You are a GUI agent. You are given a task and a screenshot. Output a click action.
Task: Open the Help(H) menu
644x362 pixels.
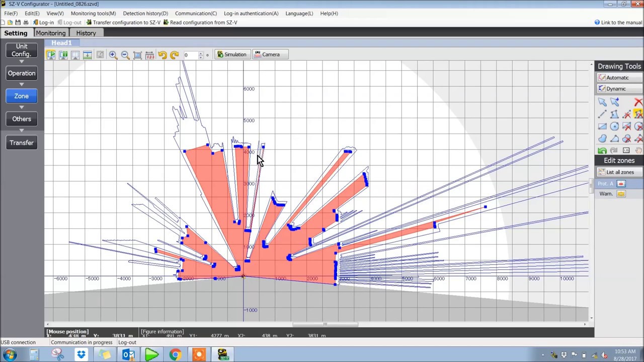click(x=329, y=14)
